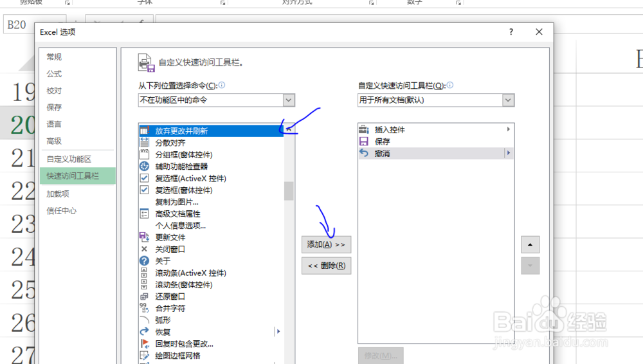The height and width of the screenshot is (364, 643).
Task: Open the 不在功能区中的命令 dropdown
Action: point(289,100)
